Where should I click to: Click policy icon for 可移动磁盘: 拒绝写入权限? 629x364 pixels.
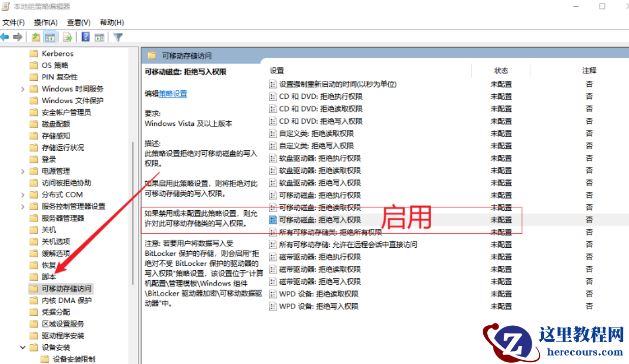point(273,220)
